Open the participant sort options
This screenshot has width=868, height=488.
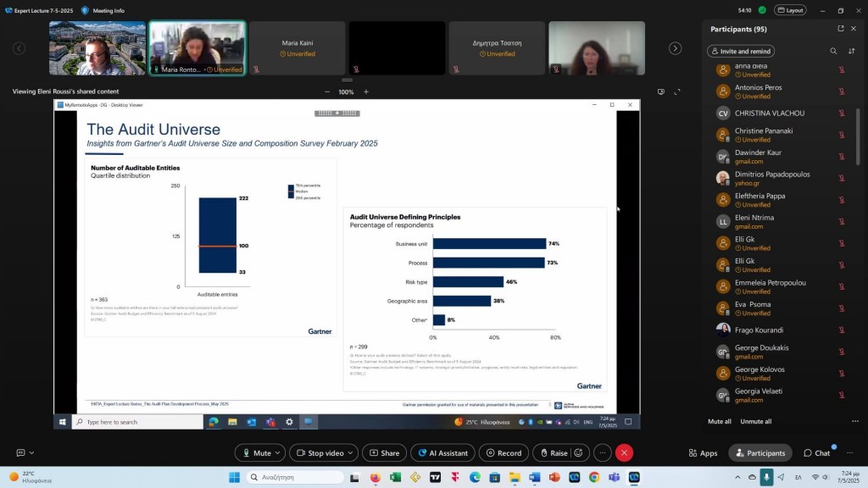pyautogui.click(x=851, y=51)
